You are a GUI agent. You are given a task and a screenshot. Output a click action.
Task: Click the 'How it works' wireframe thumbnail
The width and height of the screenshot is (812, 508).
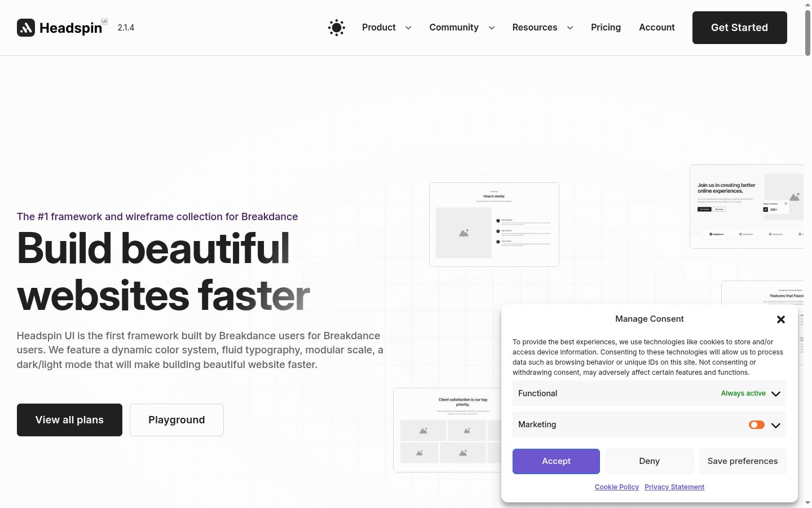coord(494,225)
